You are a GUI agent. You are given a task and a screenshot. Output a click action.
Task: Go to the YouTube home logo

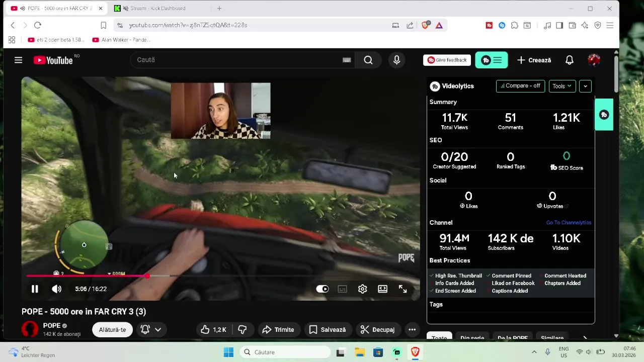click(x=53, y=60)
